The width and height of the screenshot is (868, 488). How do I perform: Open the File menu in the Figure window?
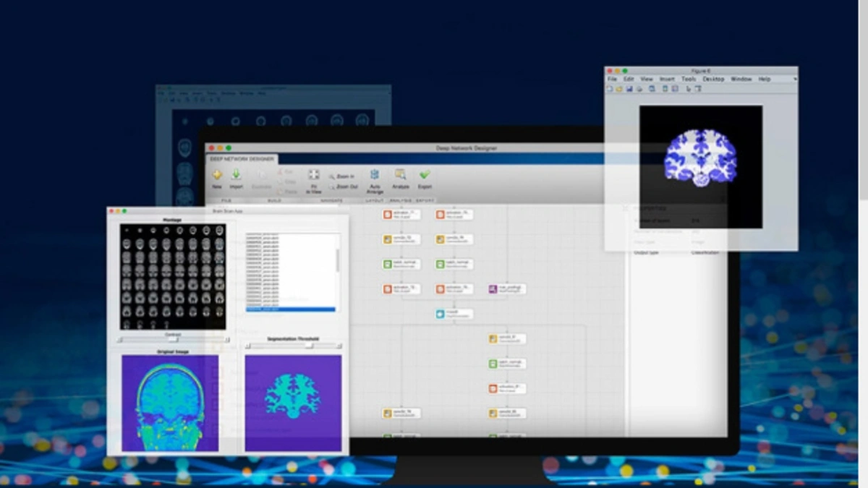pos(612,79)
